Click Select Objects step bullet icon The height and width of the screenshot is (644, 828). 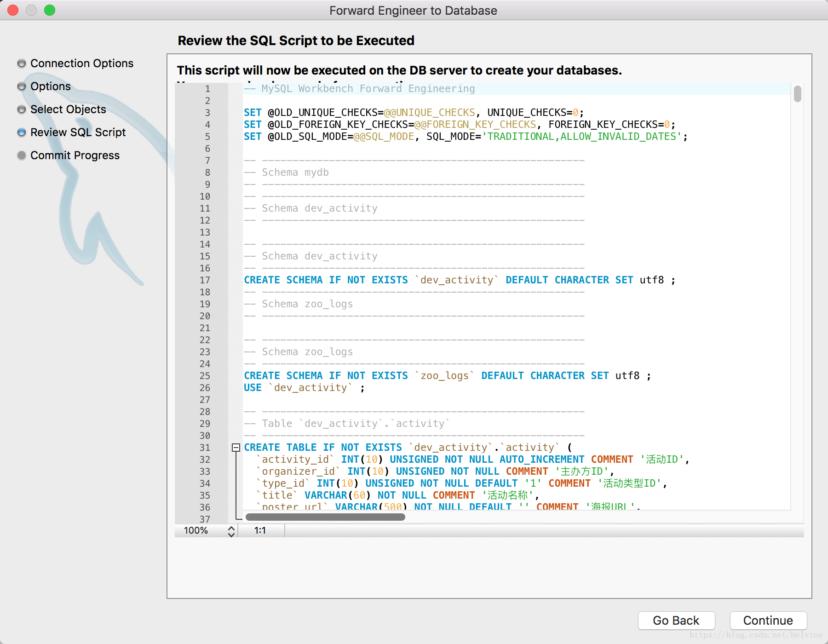point(21,109)
